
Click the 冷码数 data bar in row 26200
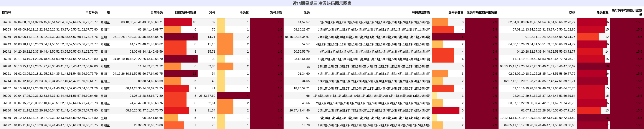[233, 96]
